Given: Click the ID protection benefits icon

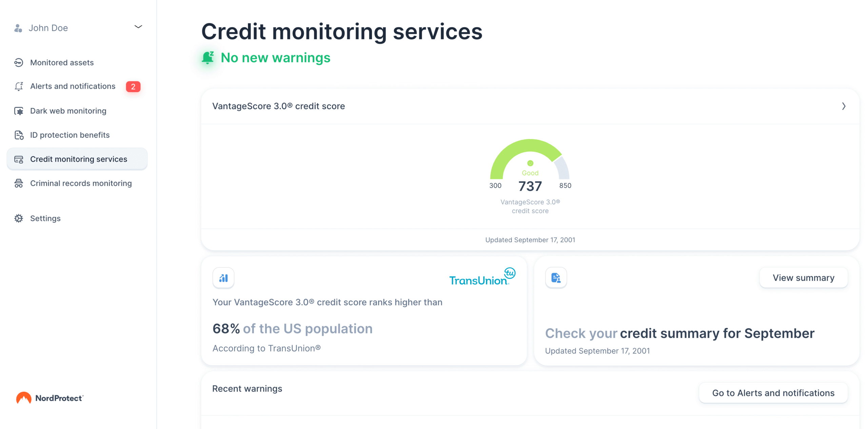Looking at the screenshot, I should pos(19,135).
